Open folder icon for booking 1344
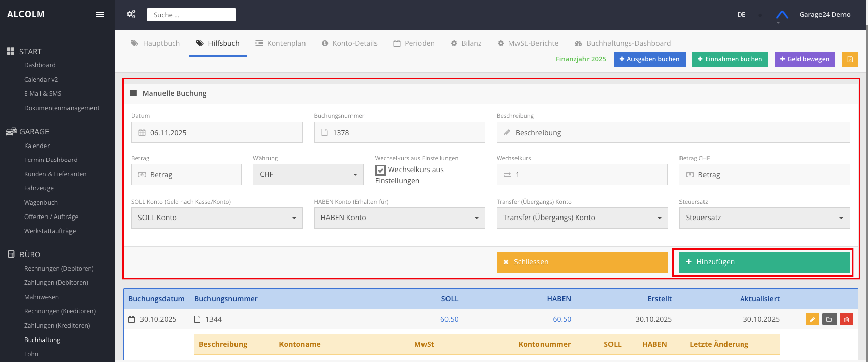This screenshot has height=362, width=868. point(829,319)
